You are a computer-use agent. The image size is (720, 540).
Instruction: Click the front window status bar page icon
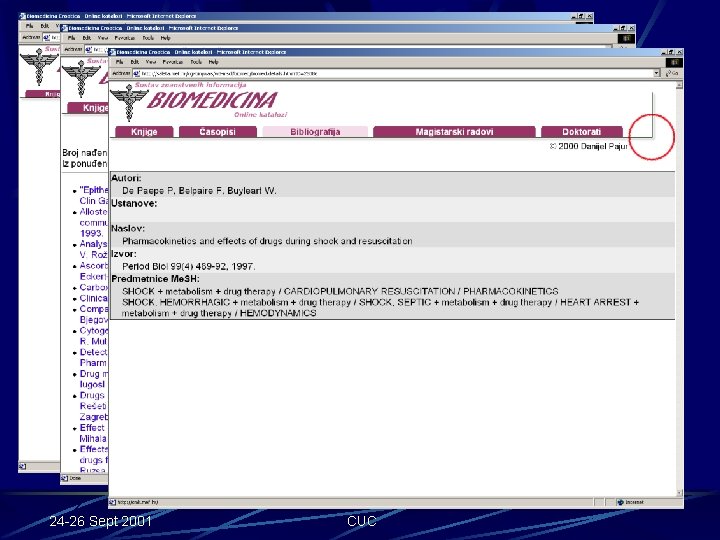(113, 502)
